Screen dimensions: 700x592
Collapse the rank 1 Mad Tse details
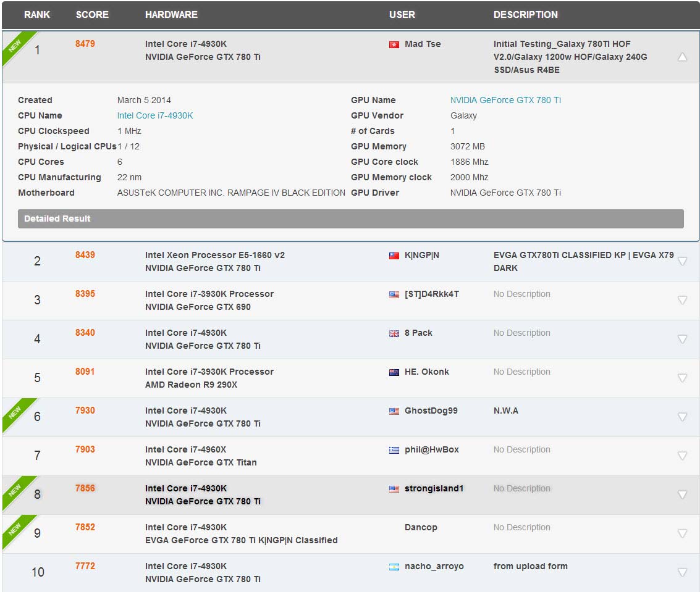(682, 57)
